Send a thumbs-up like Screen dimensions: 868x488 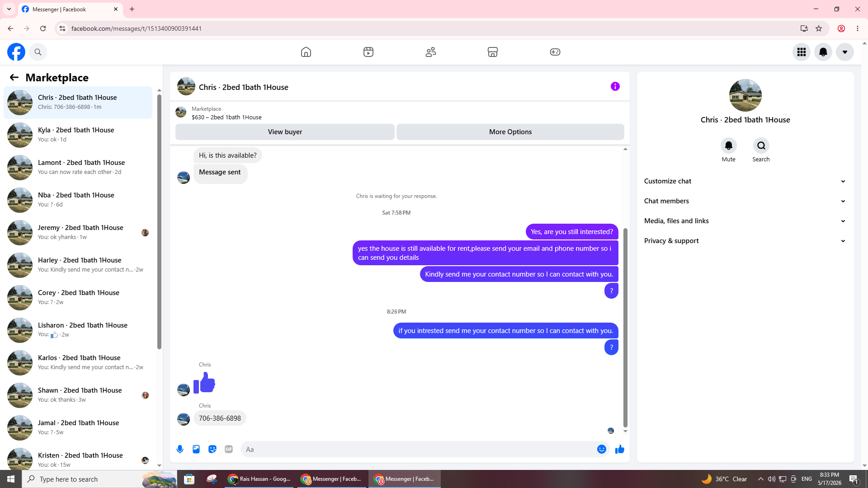click(x=620, y=449)
